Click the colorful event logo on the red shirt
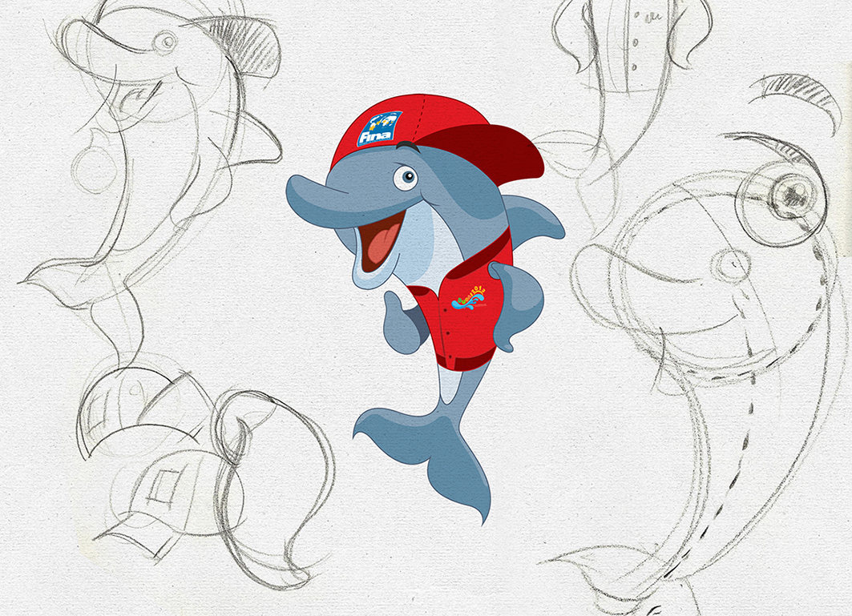Screen dimensions: 852x616 (x=469, y=298)
